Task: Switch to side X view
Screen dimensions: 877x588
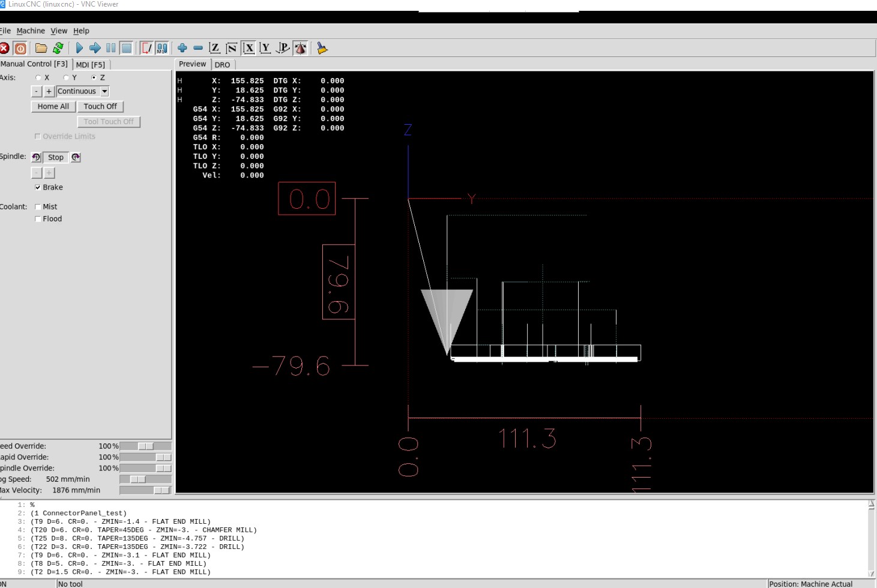Action: [x=249, y=48]
